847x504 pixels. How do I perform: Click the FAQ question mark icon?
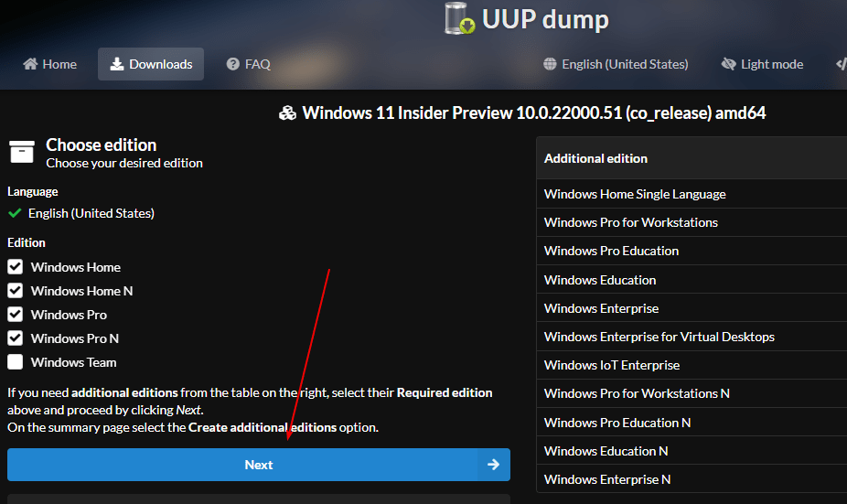click(233, 64)
